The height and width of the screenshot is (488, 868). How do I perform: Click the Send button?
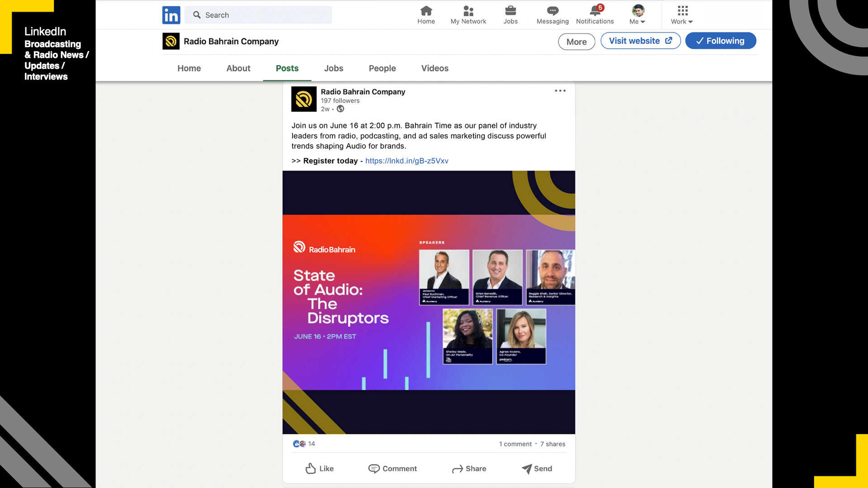click(x=537, y=469)
